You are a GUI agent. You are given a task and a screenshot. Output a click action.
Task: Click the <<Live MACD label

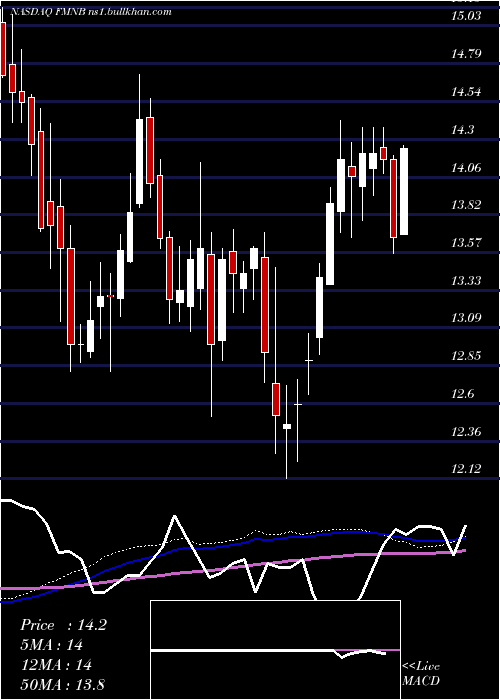(421, 673)
